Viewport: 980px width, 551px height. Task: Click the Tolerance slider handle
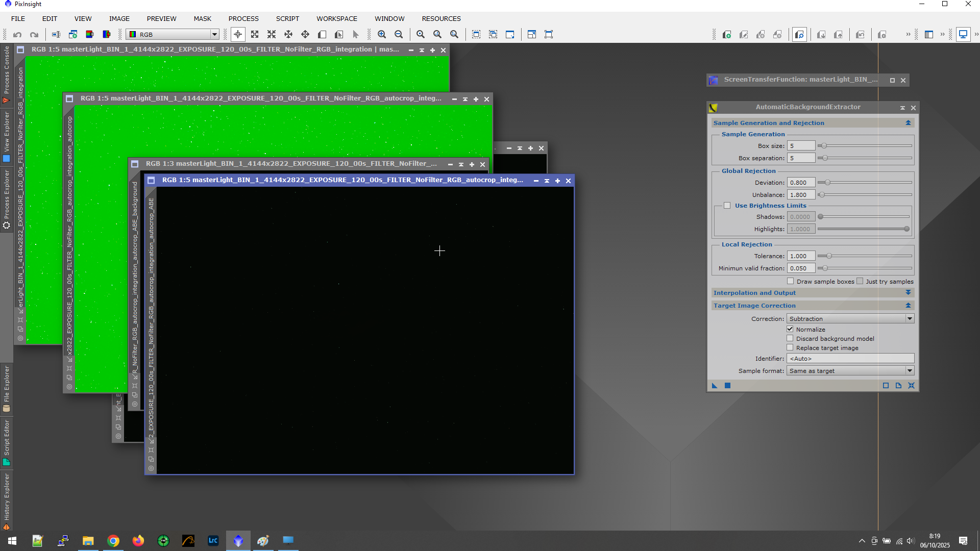(829, 256)
